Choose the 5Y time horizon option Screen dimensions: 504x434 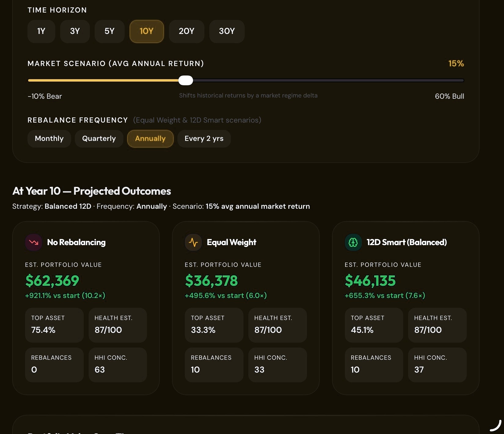[x=109, y=31]
